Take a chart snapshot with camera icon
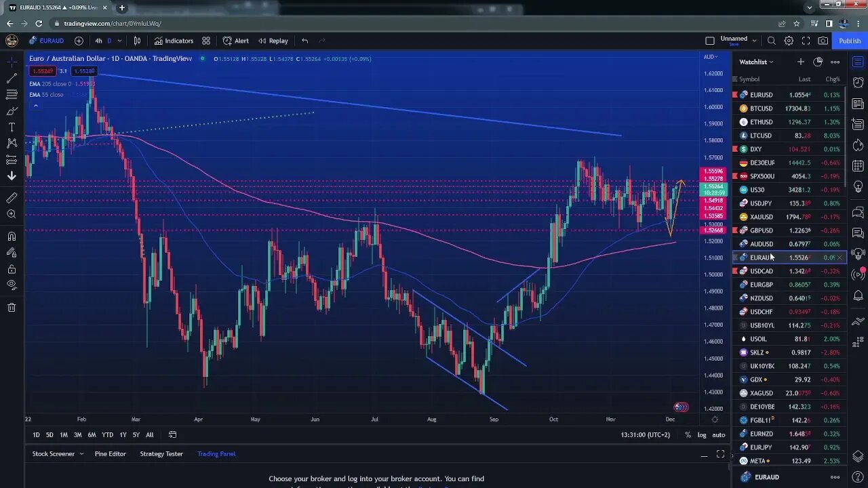The height and width of the screenshot is (488, 868). click(823, 41)
